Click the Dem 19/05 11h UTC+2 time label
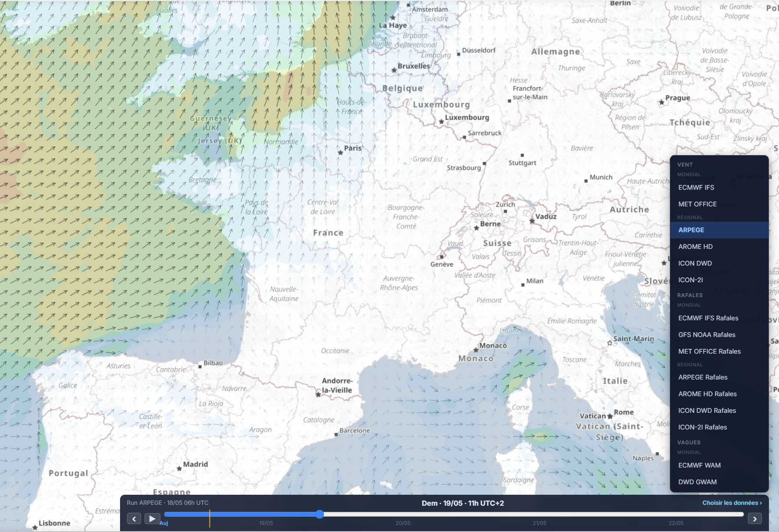The width and height of the screenshot is (779, 532). (463, 503)
